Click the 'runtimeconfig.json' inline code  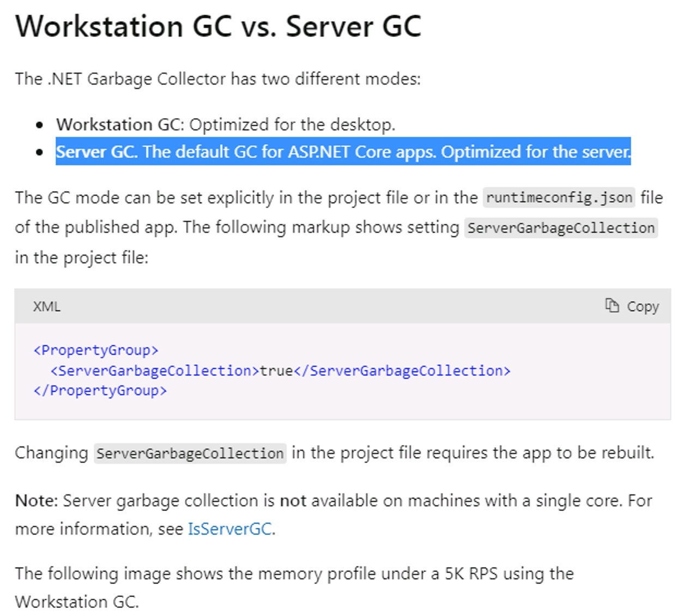coord(559,197)
